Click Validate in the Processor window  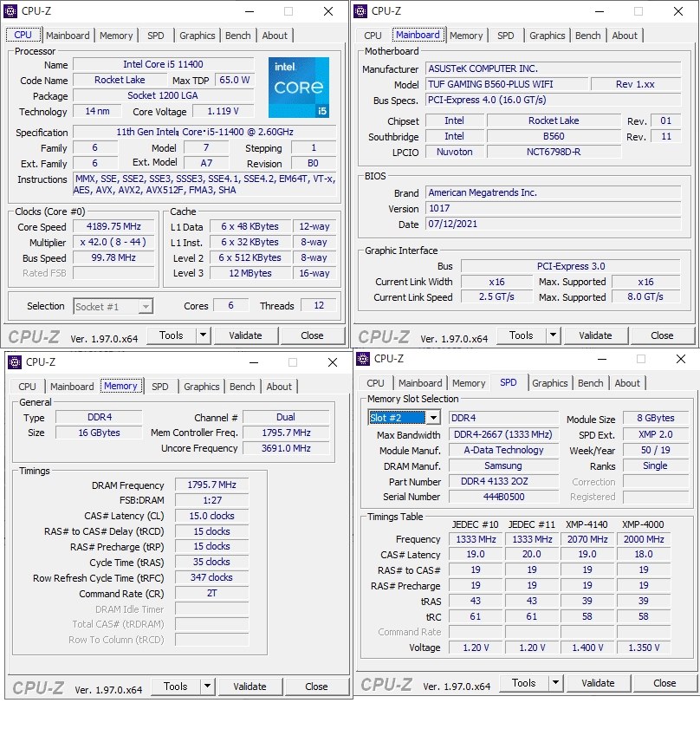click(x=245, y=335)
